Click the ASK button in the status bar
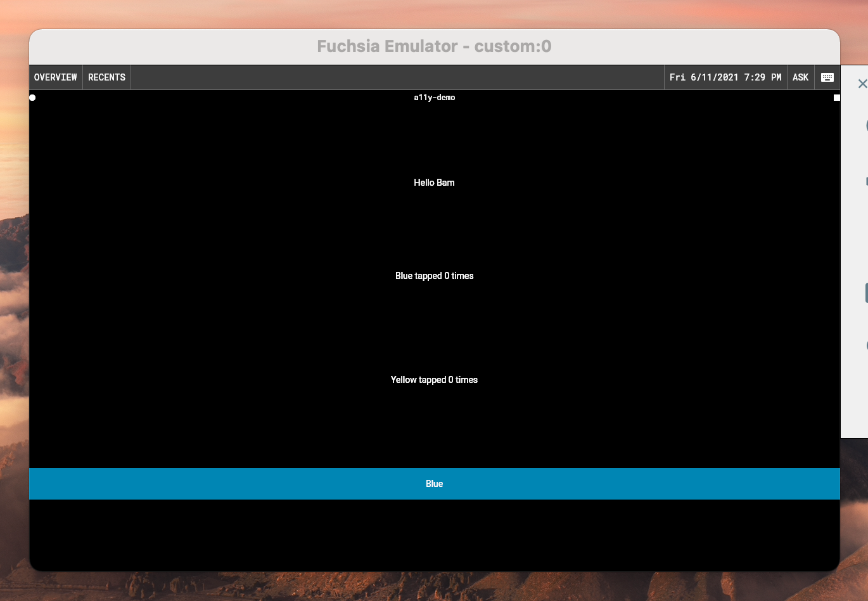 click(x=800, y=77)
